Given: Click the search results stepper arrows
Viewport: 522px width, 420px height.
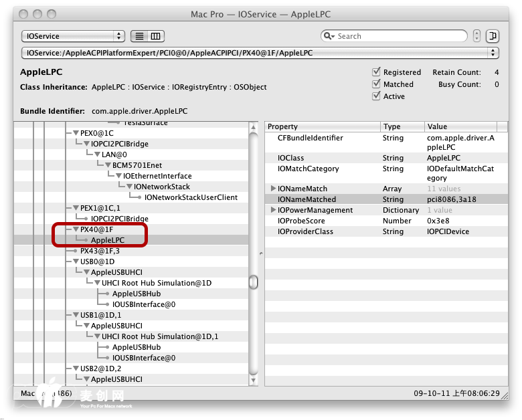Looking at the screenshot, I should pos(476,36).
